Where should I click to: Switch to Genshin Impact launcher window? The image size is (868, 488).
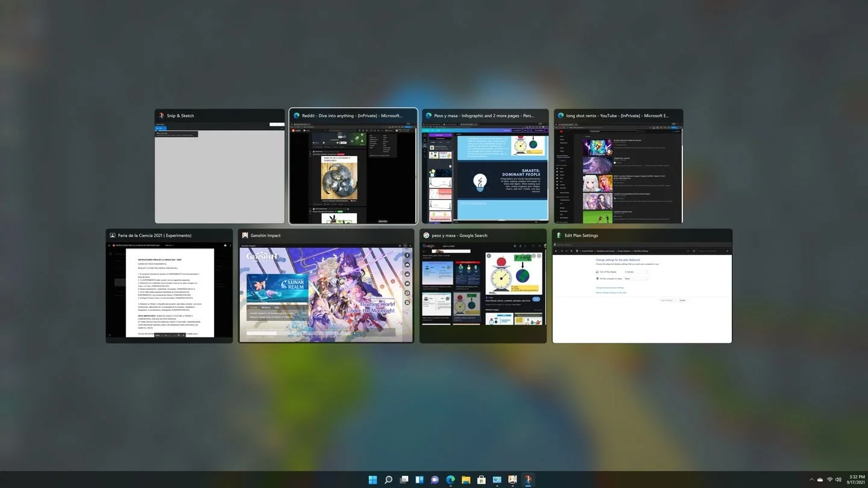pos(326,286)
